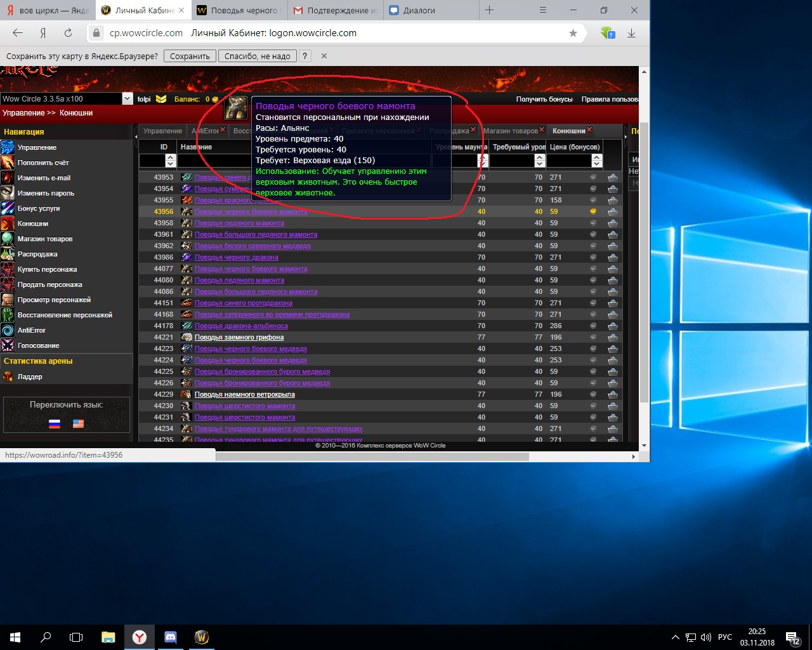Click the browser downloads arrow icon
The width and height of the screenshot is (812, 650).
coord(631,33)
